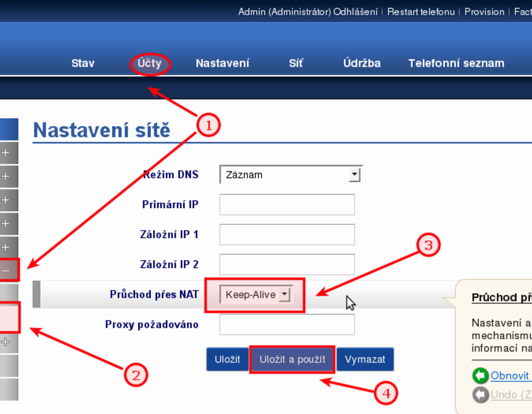Switch to the Účty tab
The image size is (532, 414).
coord(150,63)
